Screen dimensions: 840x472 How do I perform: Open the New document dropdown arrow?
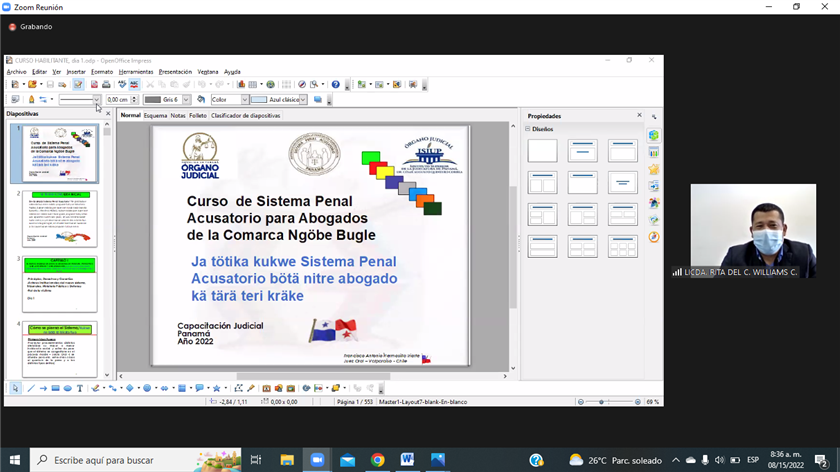(24, 84)
